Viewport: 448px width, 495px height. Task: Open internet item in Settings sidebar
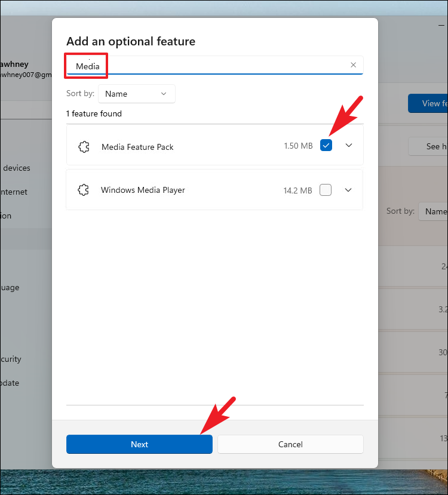click(14, 192)
